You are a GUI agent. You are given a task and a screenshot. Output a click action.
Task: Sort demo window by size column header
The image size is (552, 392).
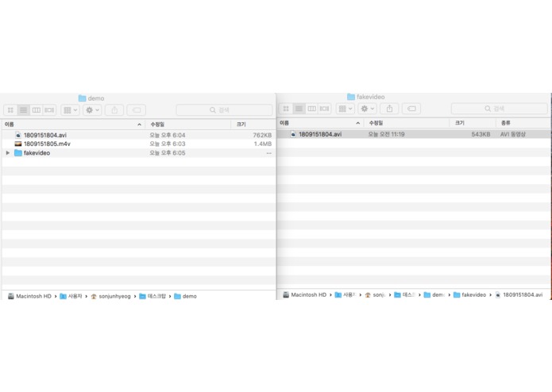point(253,124)
